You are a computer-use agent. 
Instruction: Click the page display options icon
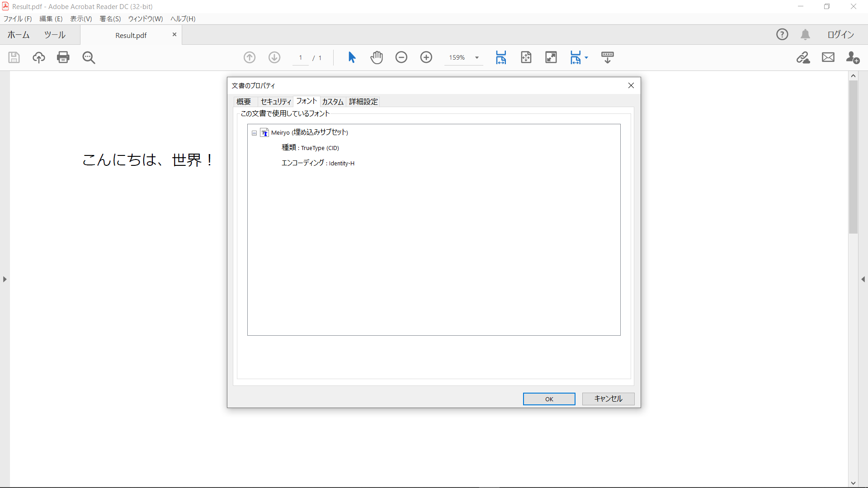(576, 57)
